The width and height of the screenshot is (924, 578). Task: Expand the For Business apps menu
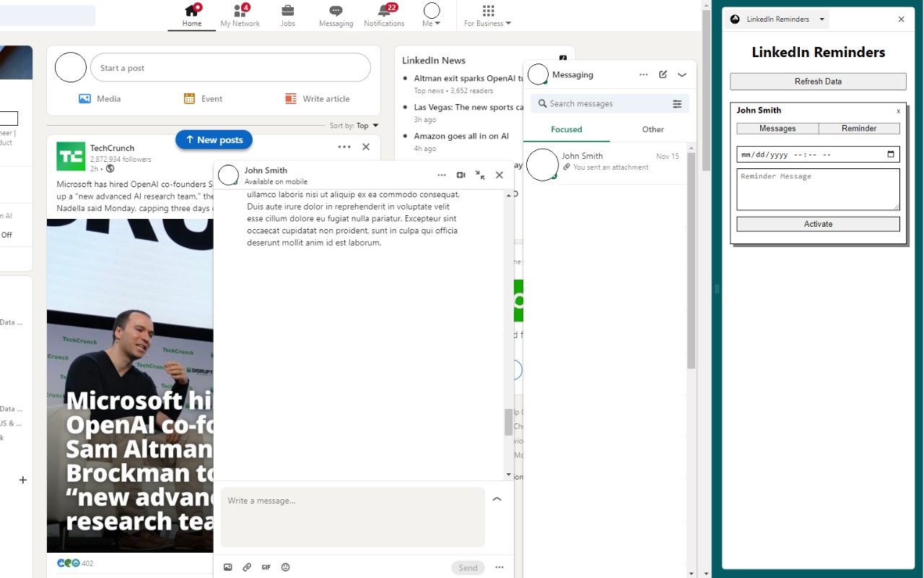(488, 16)
